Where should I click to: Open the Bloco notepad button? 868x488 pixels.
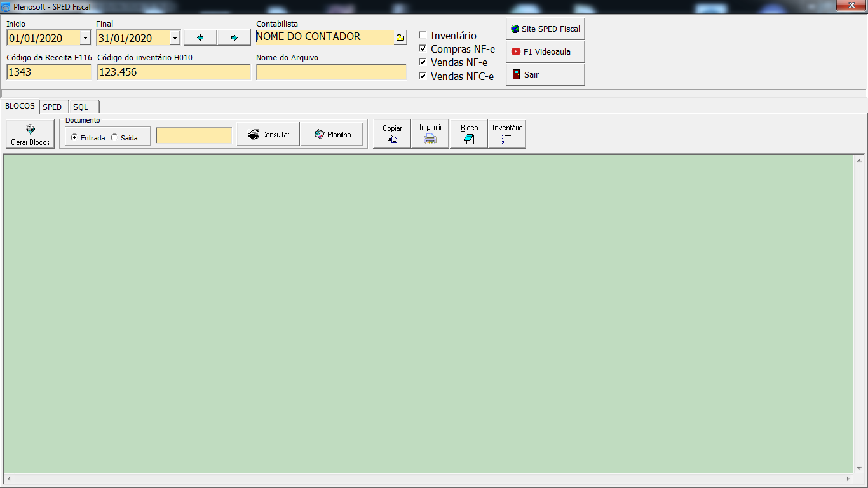click(x=469, y=133)
